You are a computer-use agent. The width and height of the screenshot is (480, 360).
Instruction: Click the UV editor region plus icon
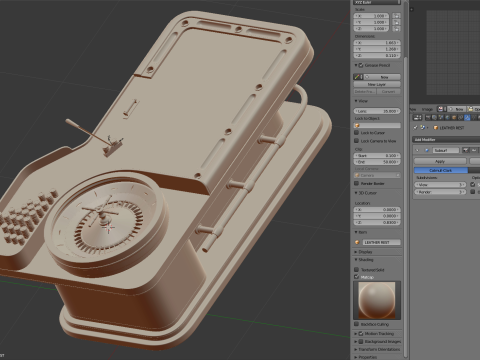point(412,9)
